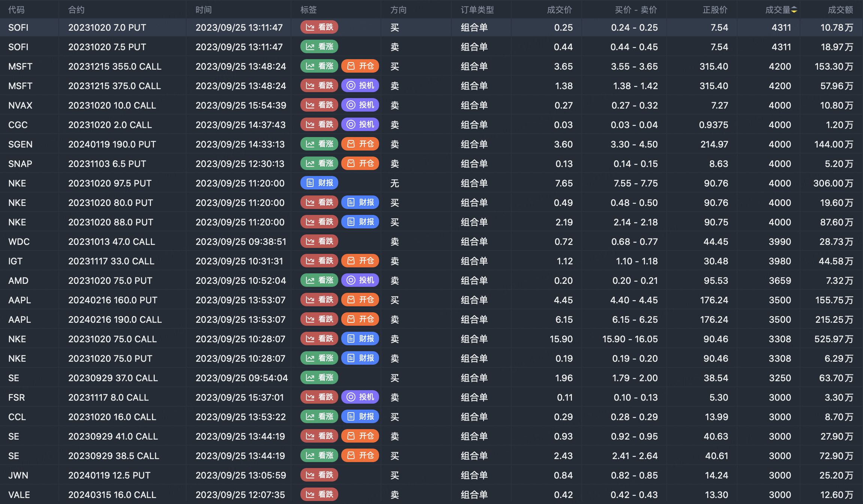This screenshot has height=504, width=863.
Task: Click 财报 tag on CCL 16.0 CALL row
Action: click(x=360, y=417)
